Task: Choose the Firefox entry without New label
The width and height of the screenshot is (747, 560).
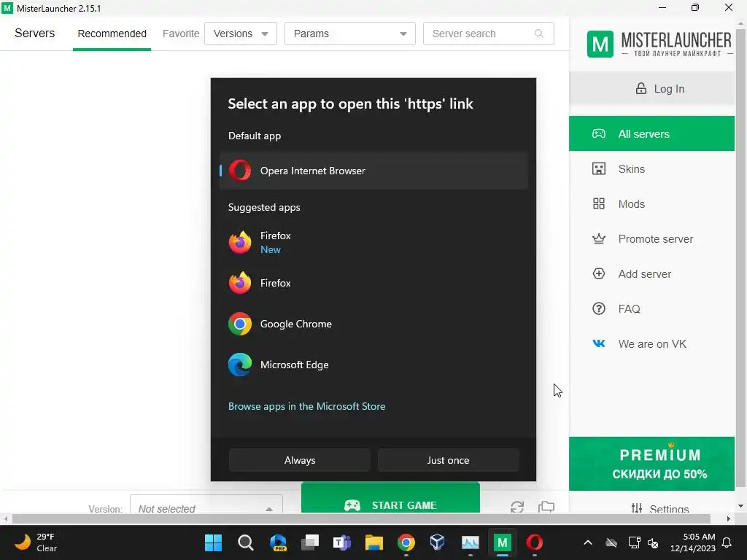Action: [373, 283]
